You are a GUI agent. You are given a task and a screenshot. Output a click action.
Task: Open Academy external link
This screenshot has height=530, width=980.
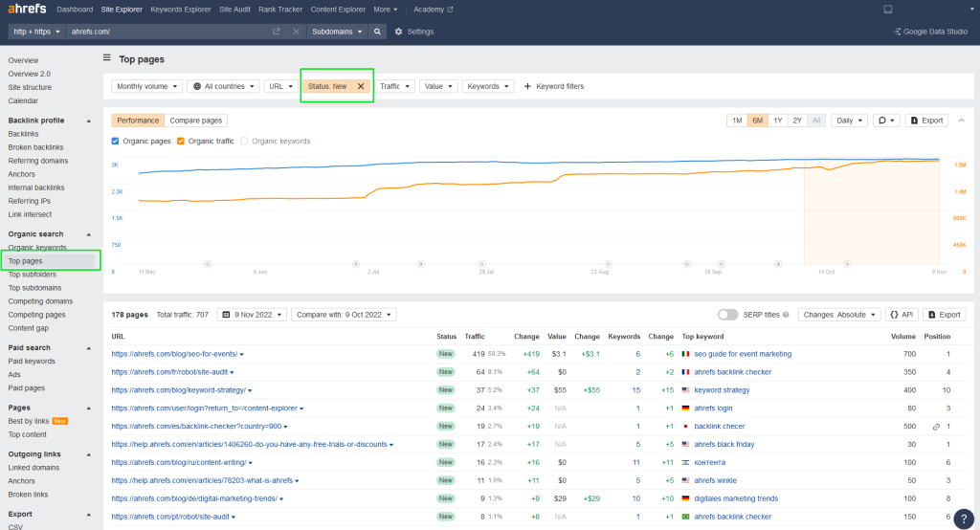coord(434,10)
